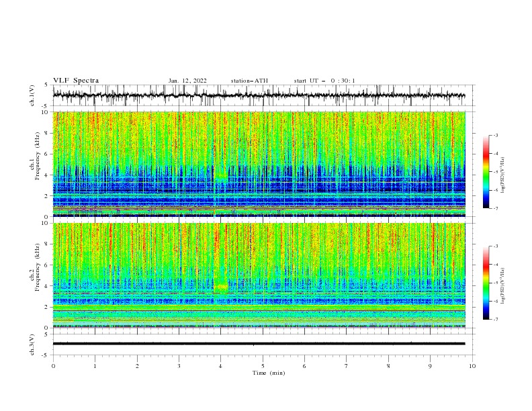Image resolution: width=532 pixels, height=411 pixels.
Task: Click the "ch.1(V)" axis label at top
Action: (x=32, y=95)
